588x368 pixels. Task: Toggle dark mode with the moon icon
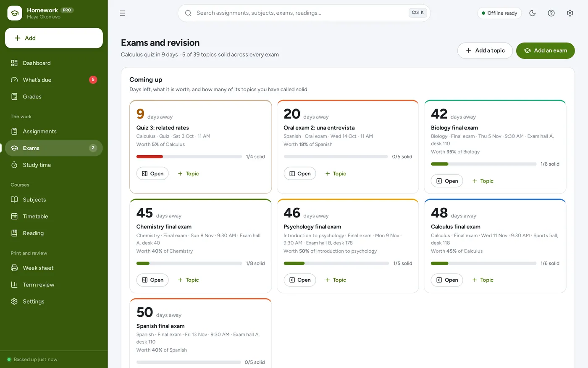pos(533,13)
